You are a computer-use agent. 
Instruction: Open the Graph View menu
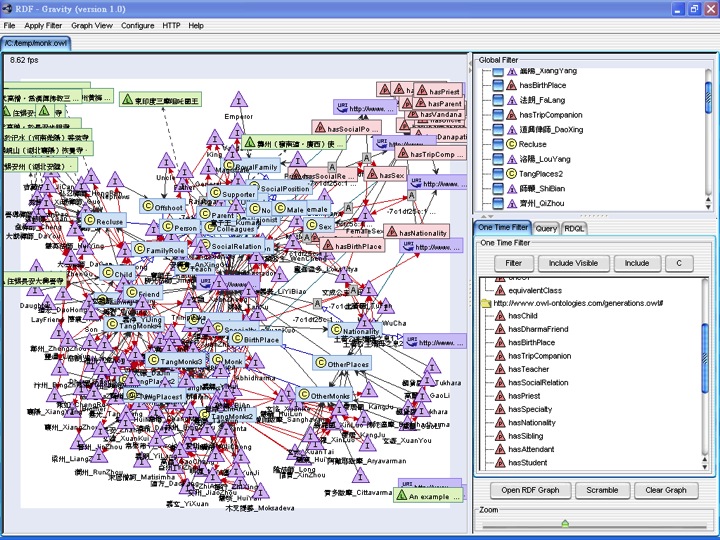[92, 26]
